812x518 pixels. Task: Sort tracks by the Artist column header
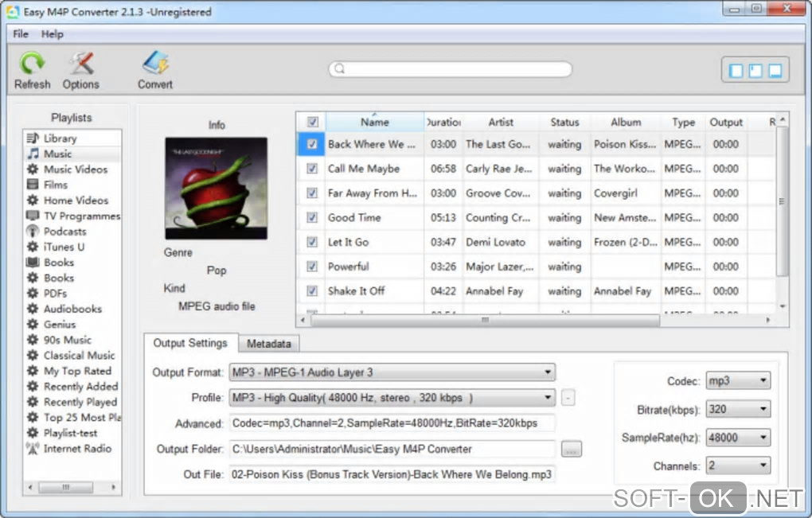click(x=501, y=122)
